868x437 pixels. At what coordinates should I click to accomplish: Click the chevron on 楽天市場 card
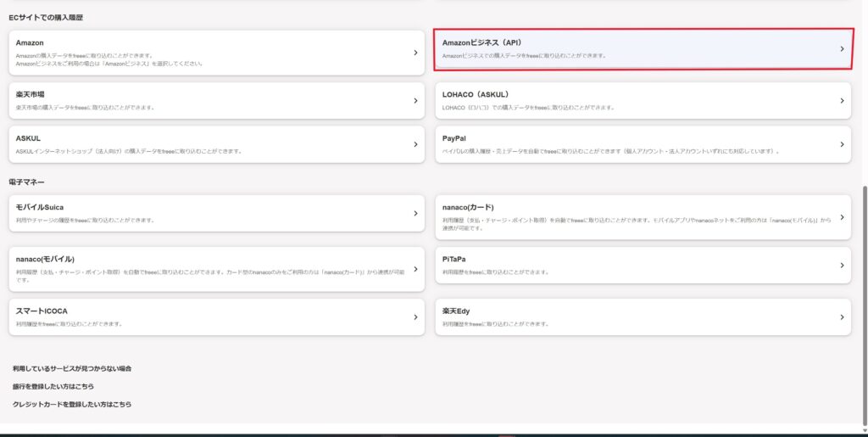point(415,101)
